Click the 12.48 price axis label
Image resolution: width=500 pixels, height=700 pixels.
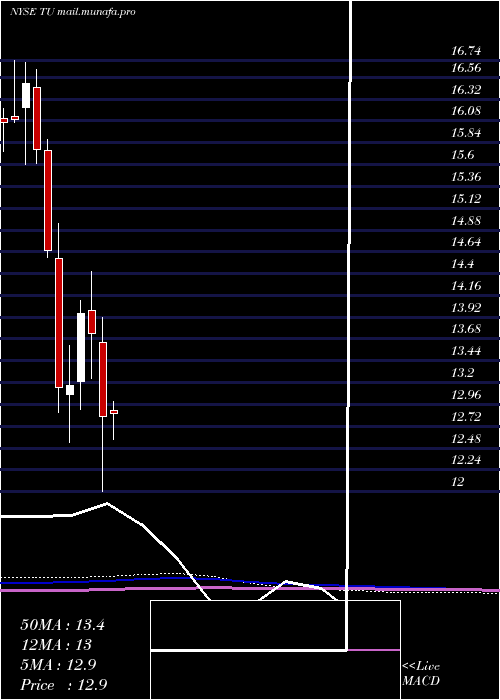point(466,438)
